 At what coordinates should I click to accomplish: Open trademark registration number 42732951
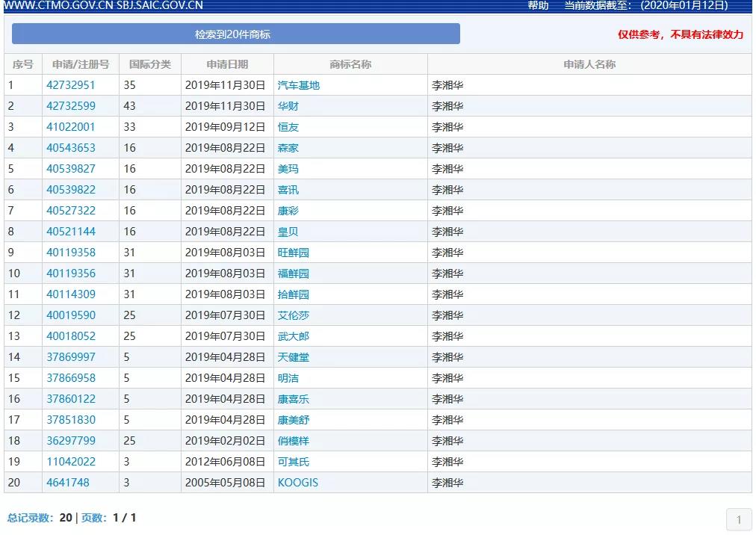[69, 84]
